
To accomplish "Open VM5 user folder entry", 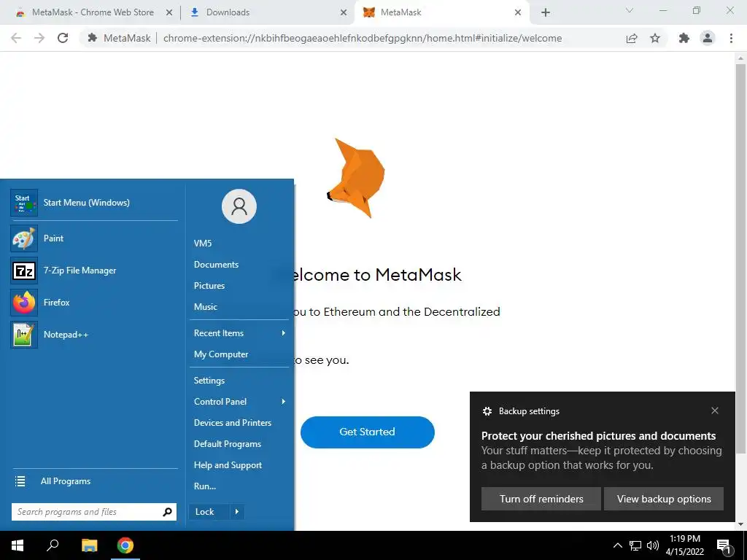I will coord(203,244).
